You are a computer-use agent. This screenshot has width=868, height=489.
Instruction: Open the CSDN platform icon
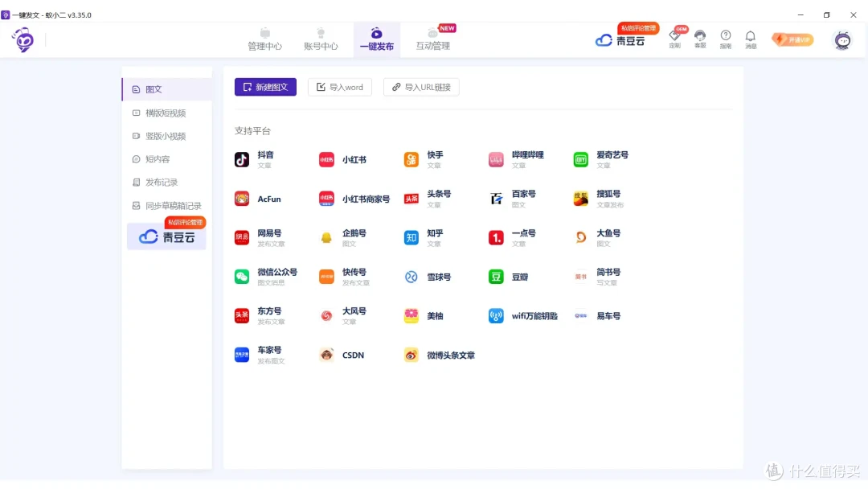click(x=326, y=355)
